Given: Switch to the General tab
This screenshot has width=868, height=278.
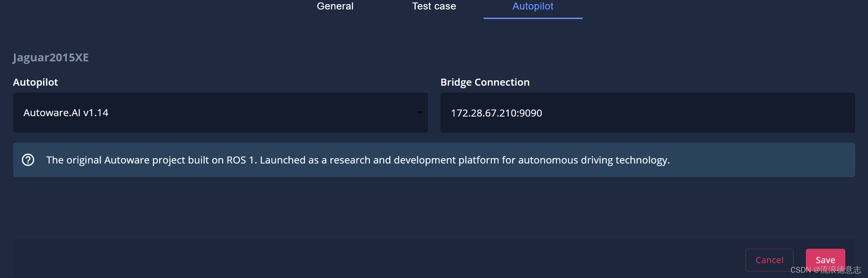Looking at the screenshot, I should pos(335,6).
